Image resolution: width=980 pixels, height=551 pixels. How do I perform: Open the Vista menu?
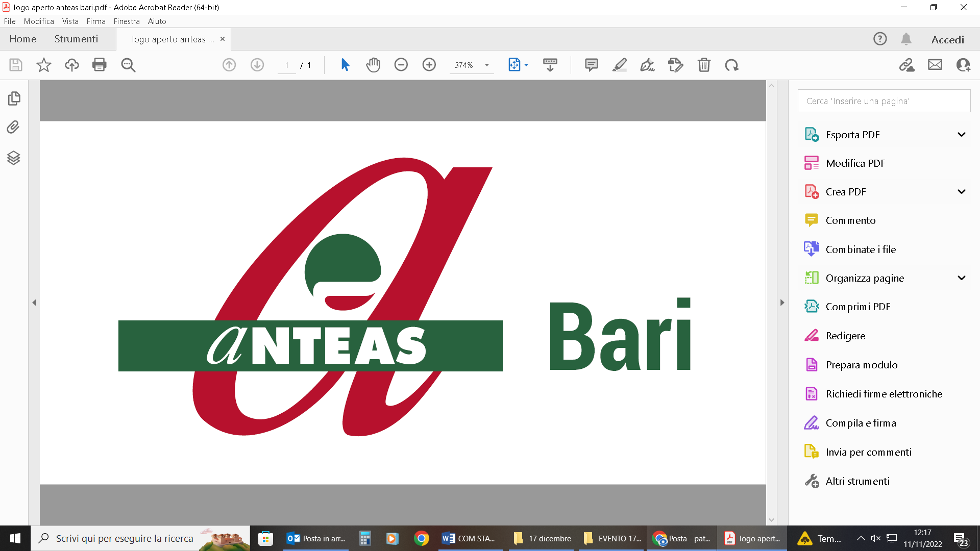(70, 21)
